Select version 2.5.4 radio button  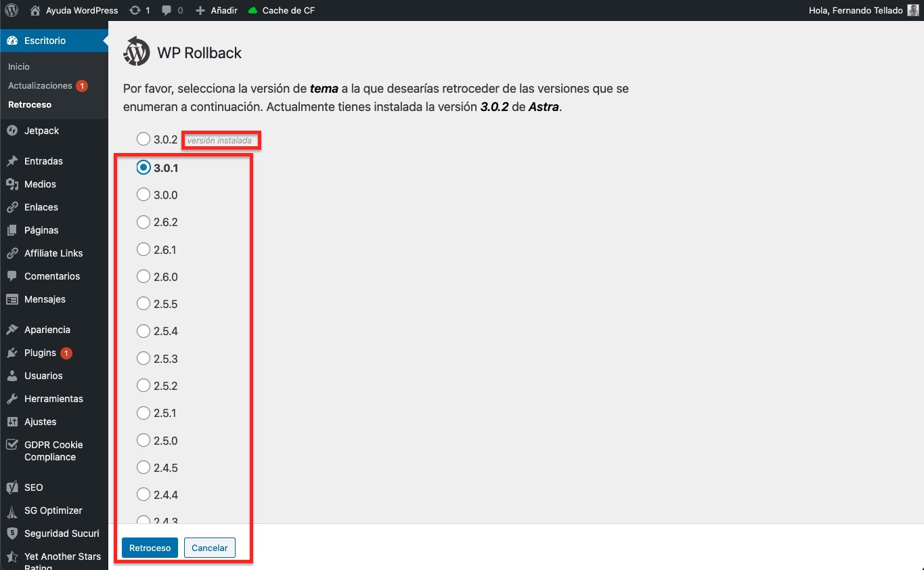pos(144,331)
